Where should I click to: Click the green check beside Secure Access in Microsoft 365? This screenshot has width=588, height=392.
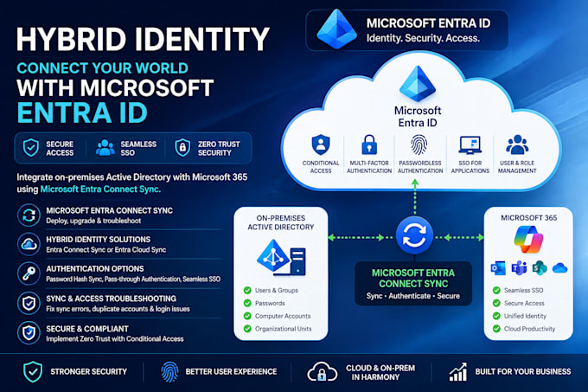click(x=496, y=303)
